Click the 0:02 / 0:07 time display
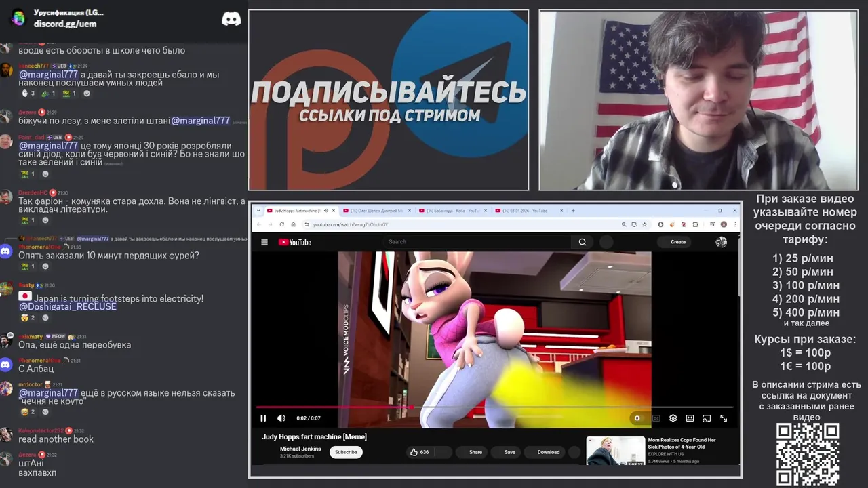The image size is (868, 488). [309, 418]
